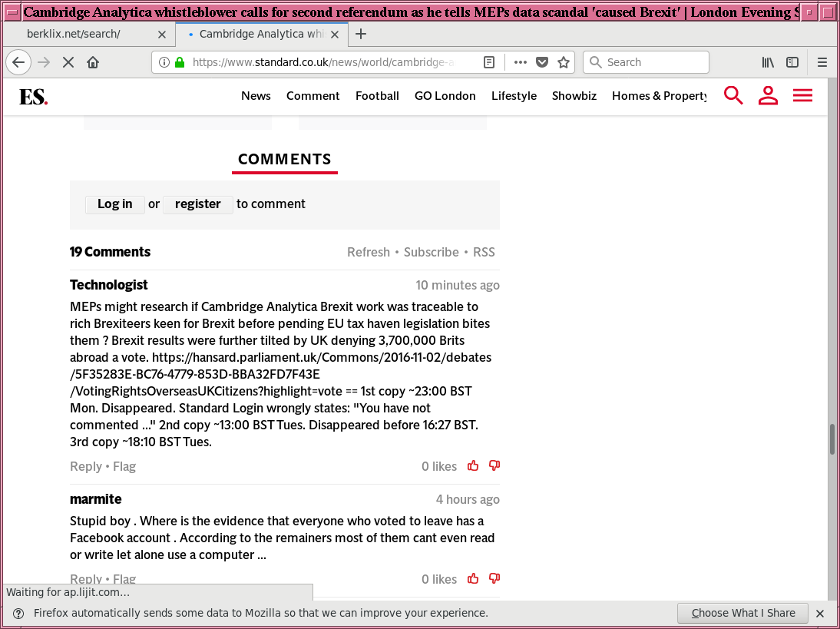840x629 pixels.
Task: Select the Cambridge Analytica tab
Action: click(x=262, y=35)
